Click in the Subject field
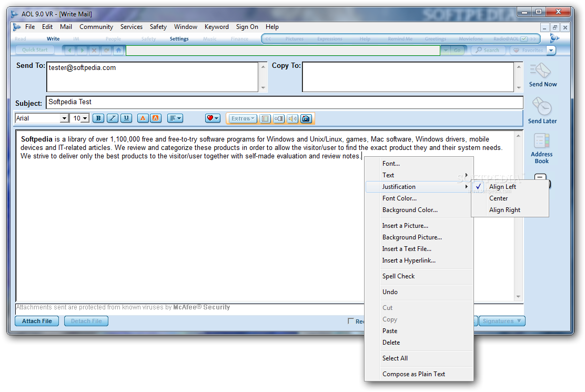 tap(285, 102)
